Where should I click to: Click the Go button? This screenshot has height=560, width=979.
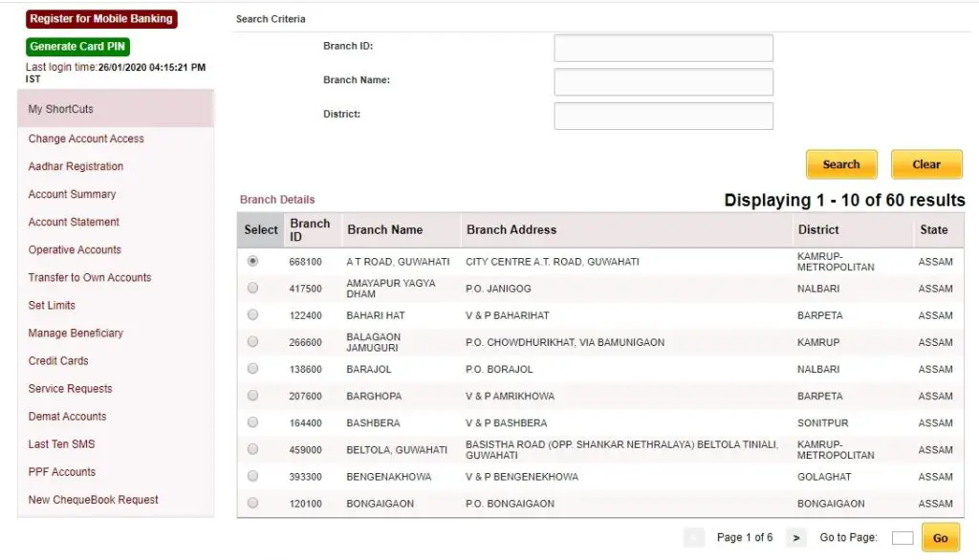(941, 537)
